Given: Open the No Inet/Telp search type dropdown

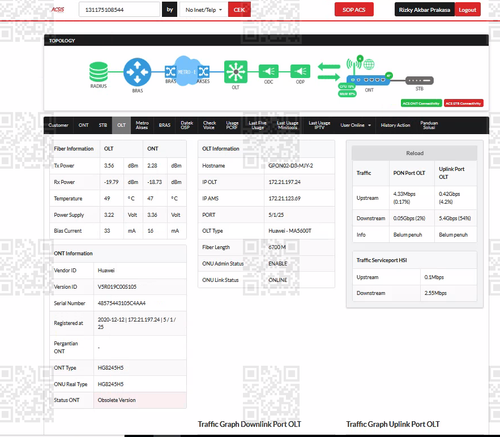Looking at the screenshot, I should (204, 10).
